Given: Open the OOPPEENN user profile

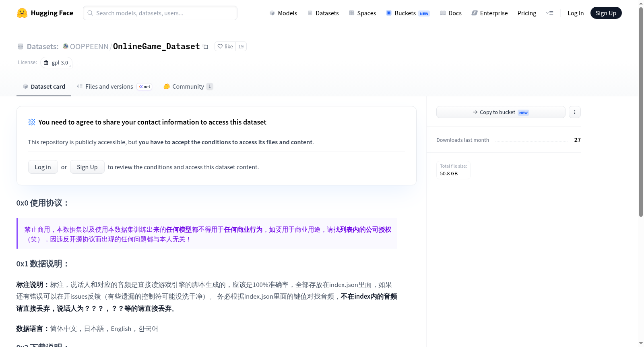Looking at the screenshot, I should pos(89,46).
